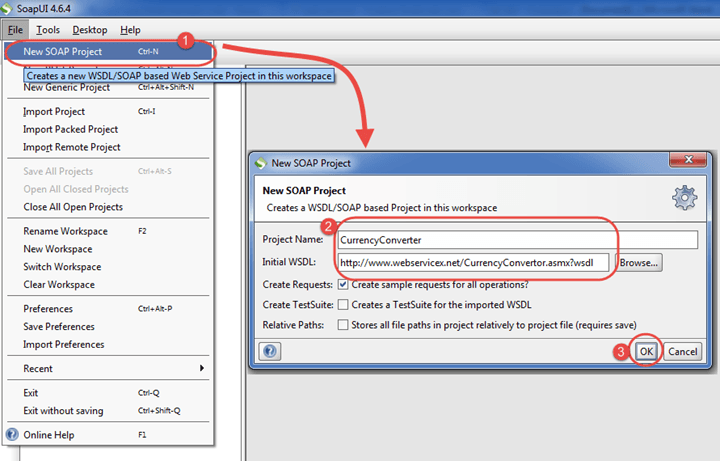Screen dimensions: 720x461
Task: Enable the Relative Paths checkbox
Action: point(344,325)
